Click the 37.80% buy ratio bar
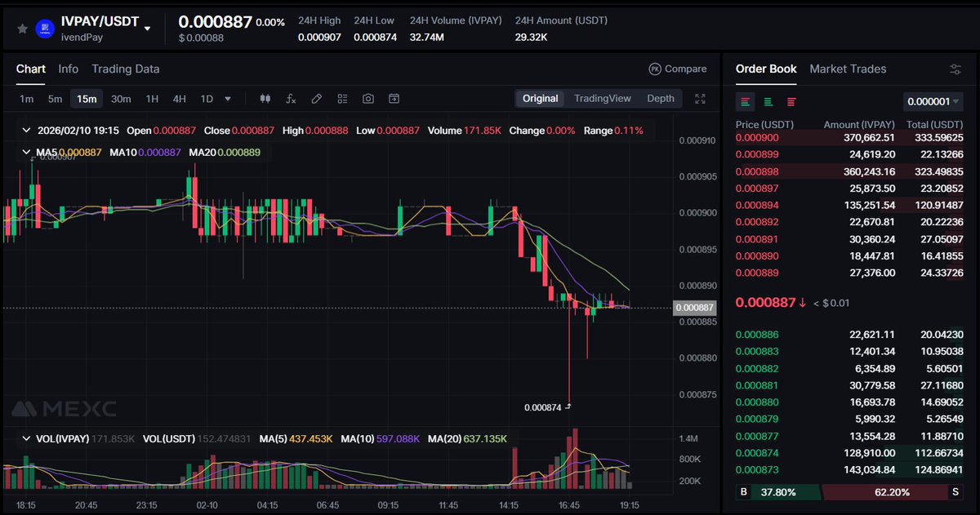Viewport: 980px width, 515px height. pos(777,492)
